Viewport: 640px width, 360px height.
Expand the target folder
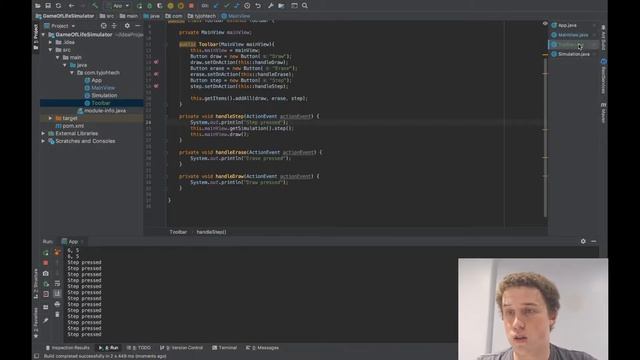[x=50, y=118]
